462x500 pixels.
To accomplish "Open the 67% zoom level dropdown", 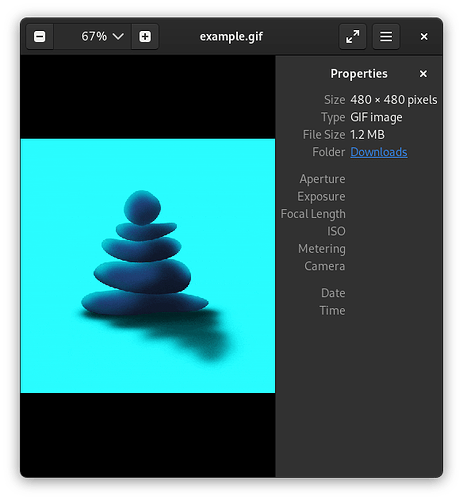I will (x=93, y=36).
